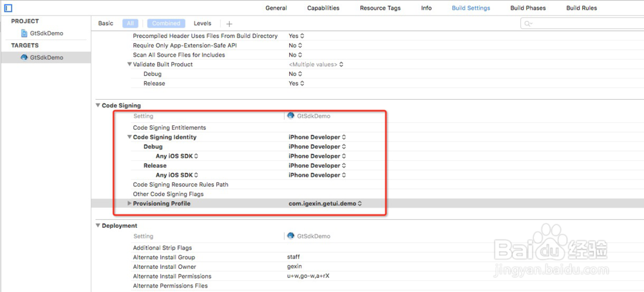Click the plus button to add setting
This screenshot has height=292, width=644.
pos(229,24)
